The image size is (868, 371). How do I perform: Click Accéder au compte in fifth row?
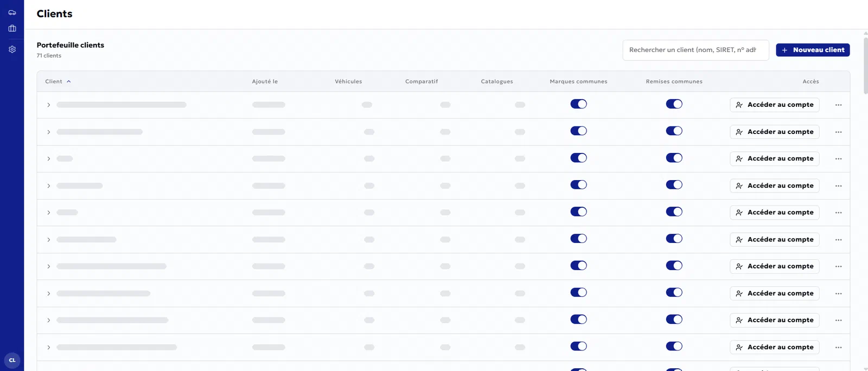[x=774, y=212]
